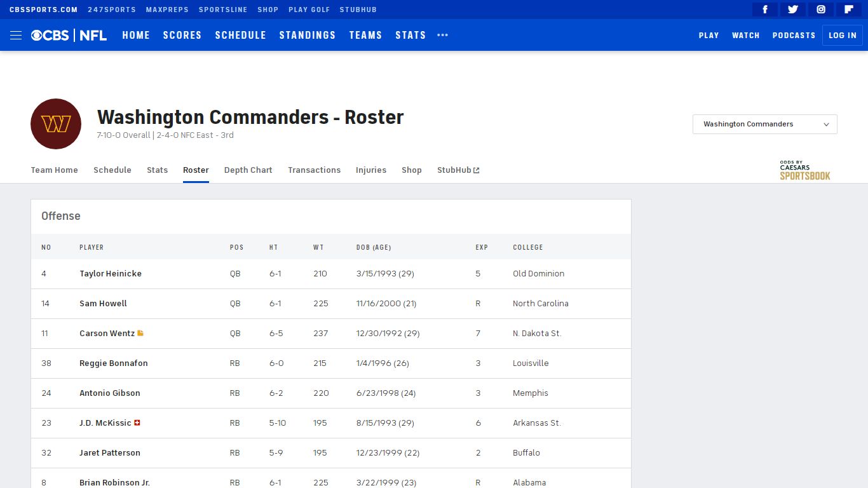The width and height of the screenshot is (868, 488).
Task: Click the 'Old Dominion' college cell
Action: [x=539, y=274]
